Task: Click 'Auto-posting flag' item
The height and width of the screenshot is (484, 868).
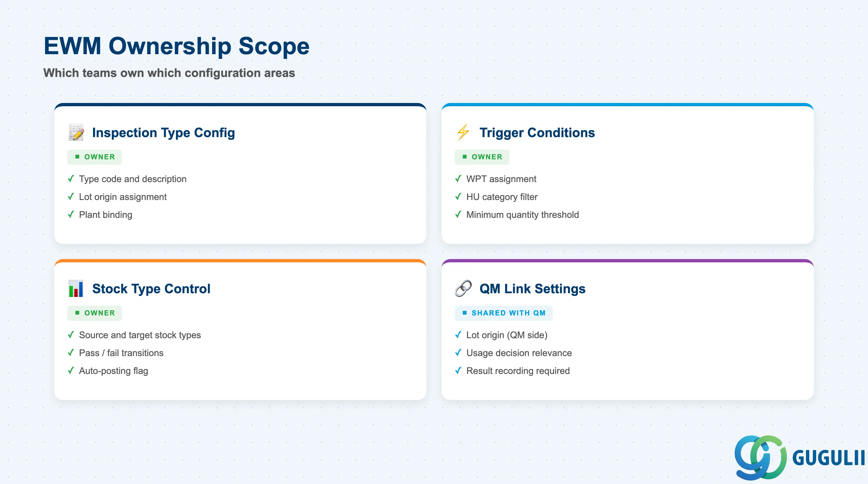Action: tap(108, 370)
